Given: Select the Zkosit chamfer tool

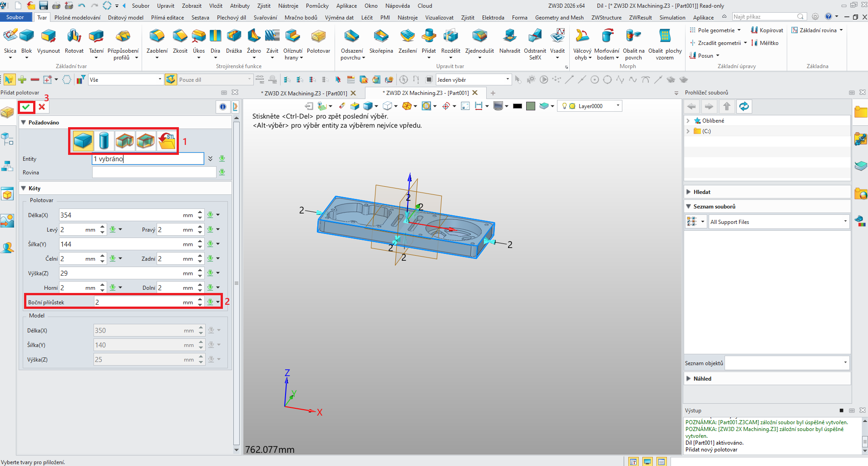Looking at the screenshot, I should coord(180,41).
